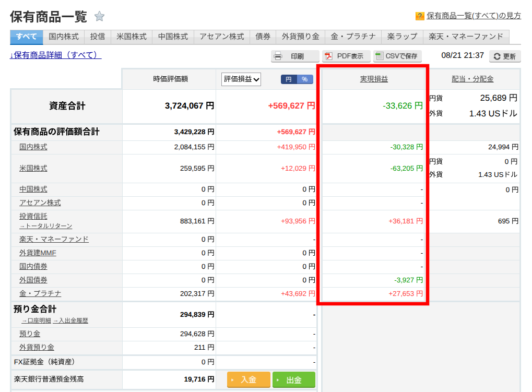Click the 配当・分配金 column header link
532x392 pixels.
[472, 79]
